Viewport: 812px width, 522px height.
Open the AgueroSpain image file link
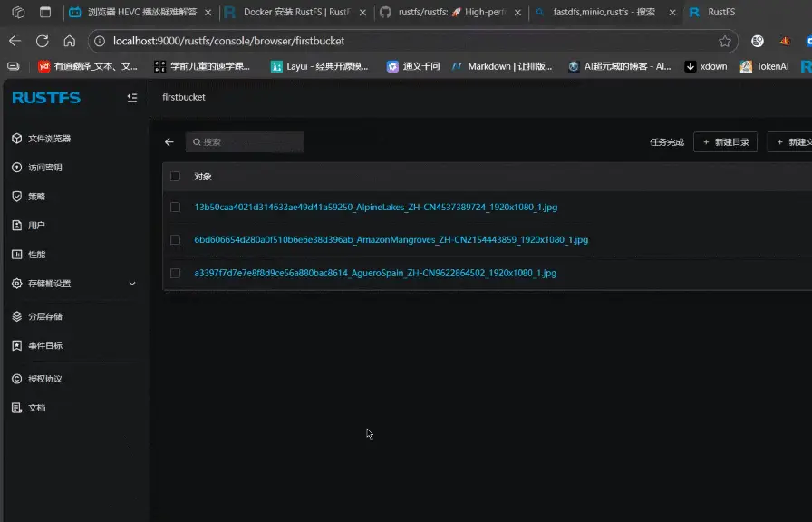coord(375,273)
